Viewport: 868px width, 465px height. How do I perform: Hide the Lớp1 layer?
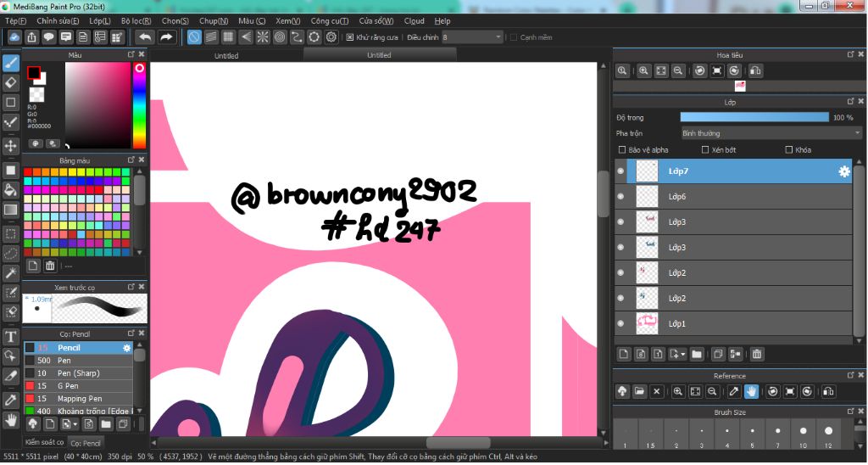click(x=620, y=323)
